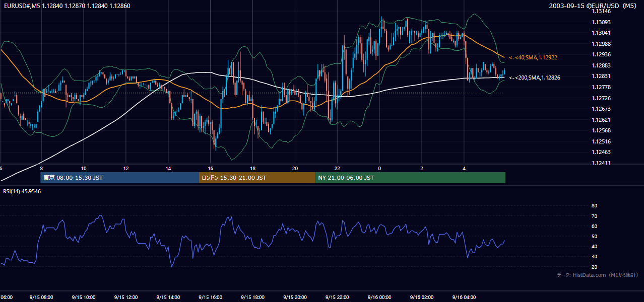644x302 pixels.
Task: Click price level 1.12516 on the axis
Action: [601, 141]
